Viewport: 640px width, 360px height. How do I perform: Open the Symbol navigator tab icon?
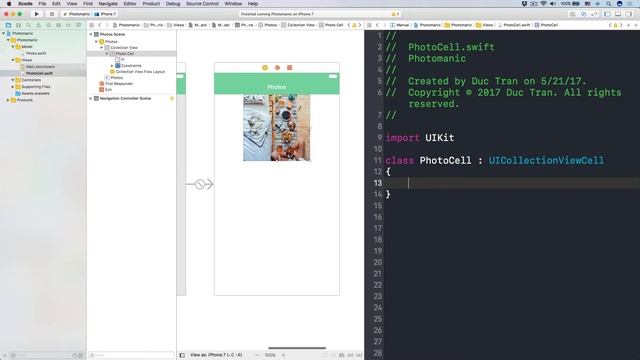point(18,25)
